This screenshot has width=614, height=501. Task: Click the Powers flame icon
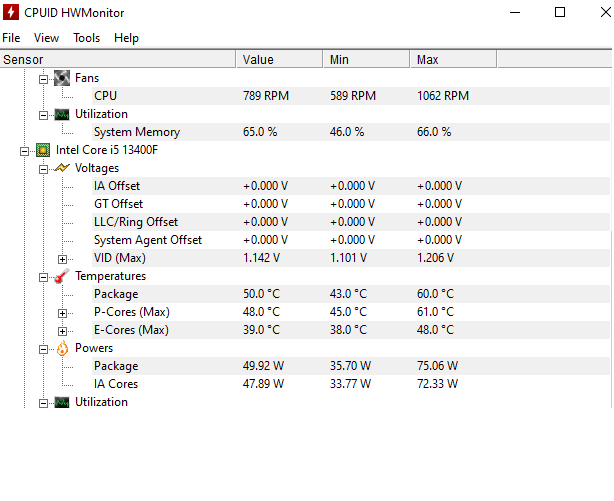62,348
